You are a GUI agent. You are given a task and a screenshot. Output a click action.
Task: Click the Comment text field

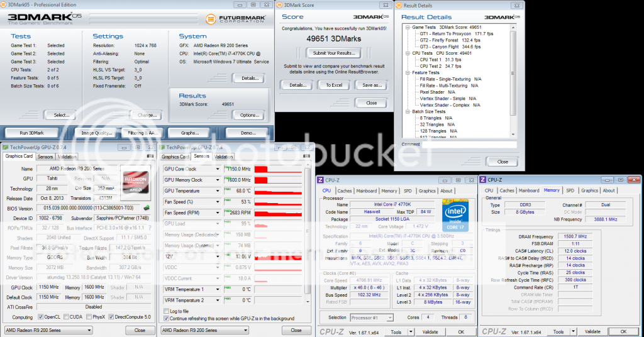tap(458, 152)
